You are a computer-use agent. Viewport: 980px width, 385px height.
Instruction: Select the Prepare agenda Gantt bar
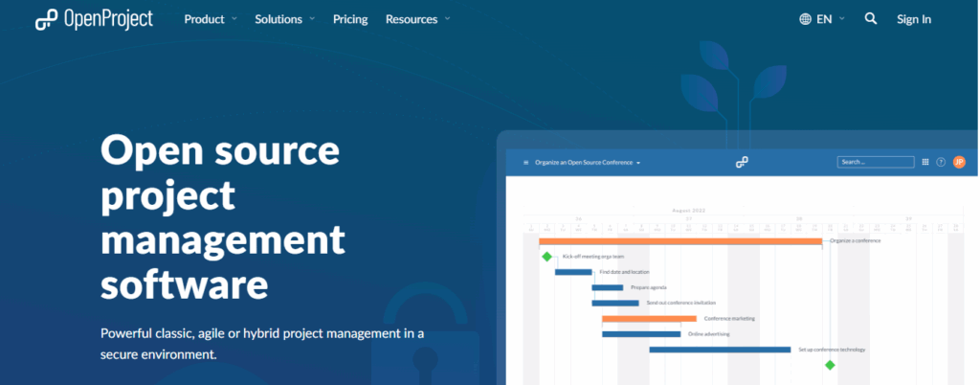(608, 287)
